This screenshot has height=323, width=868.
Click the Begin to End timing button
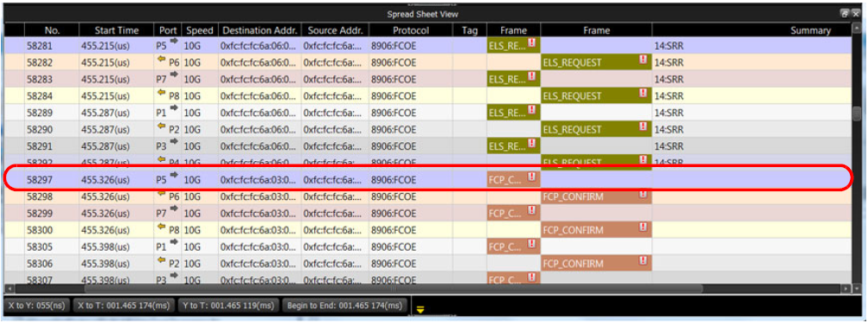pyautogui.click(x=344, y=305)
